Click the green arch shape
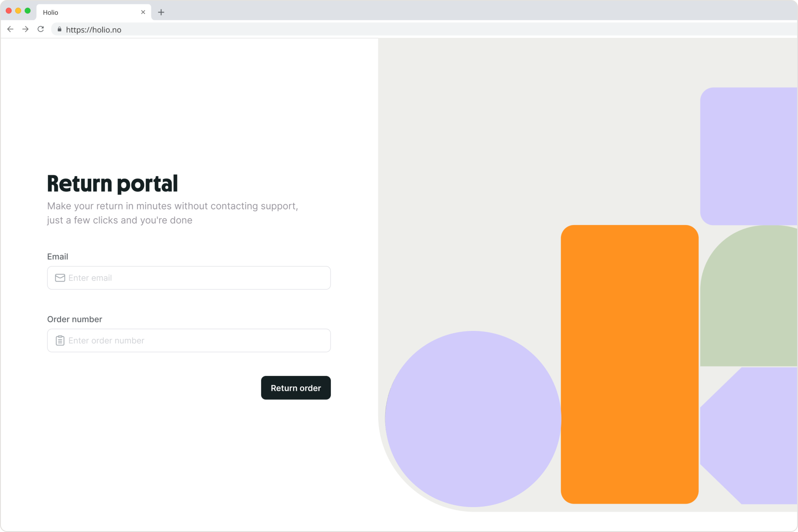Viewport: 798px width, 532px height. pyautogui.click(x=749, y=302)
